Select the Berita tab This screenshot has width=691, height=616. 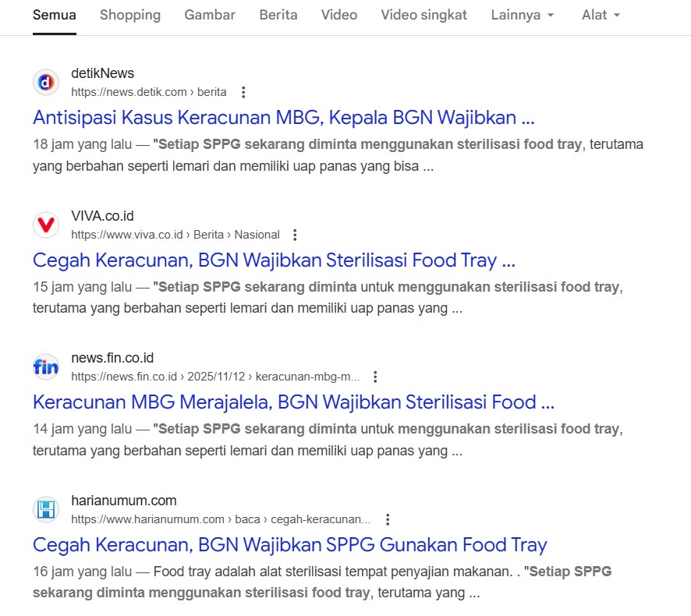click(278, 15)
